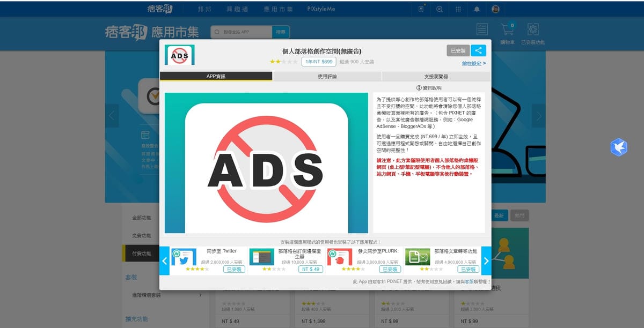
Task: Show next recommended apps with right arrow
Action: tap(486, 261)
